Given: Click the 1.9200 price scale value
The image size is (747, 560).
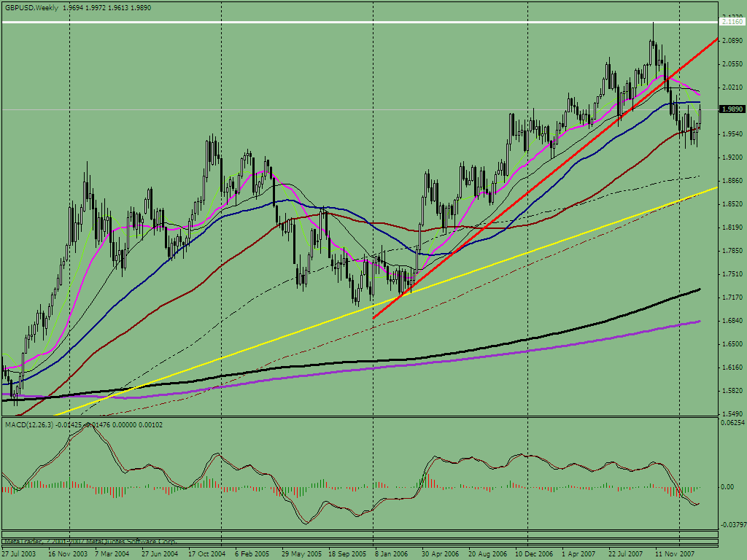Looking at the screenshot, I should click(732, 157).
